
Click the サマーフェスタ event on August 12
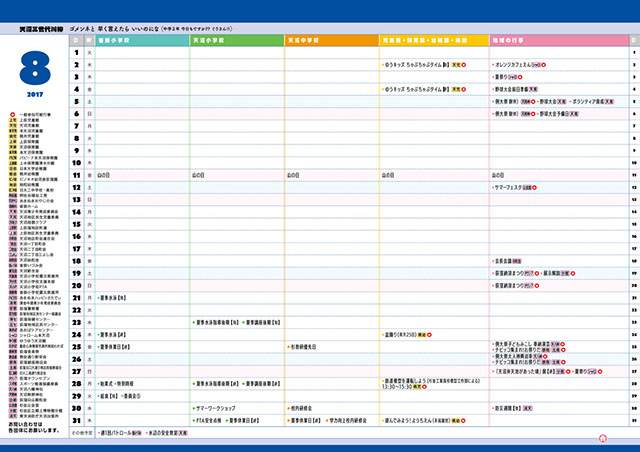click(x=507, y=187)
